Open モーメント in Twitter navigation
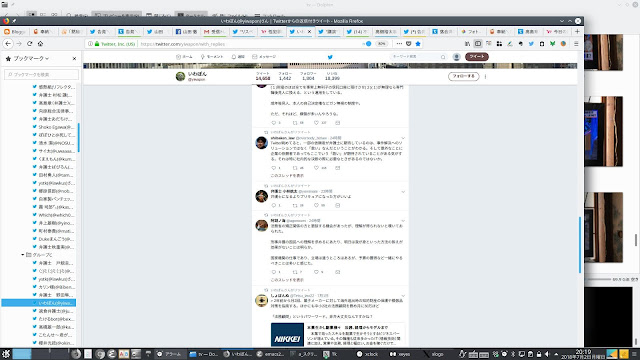Screen dimensions: 640x360 [212, 57]
